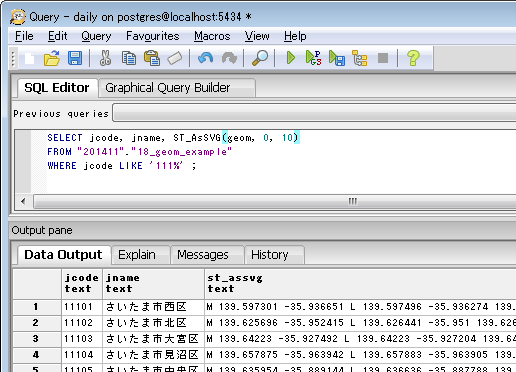Click SVG cell starting M 139.625696
This screenshot has height=372, width=516.
361,323
